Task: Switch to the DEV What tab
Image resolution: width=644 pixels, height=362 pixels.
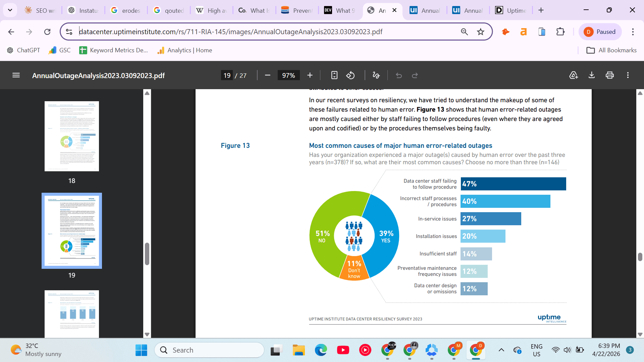Action: (339, 10)
